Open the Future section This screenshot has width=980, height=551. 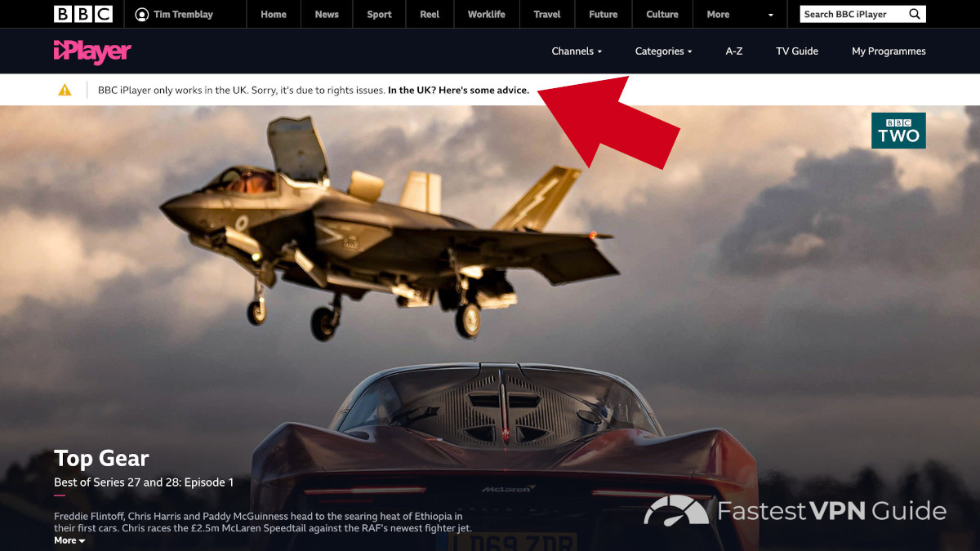point(604,14)
